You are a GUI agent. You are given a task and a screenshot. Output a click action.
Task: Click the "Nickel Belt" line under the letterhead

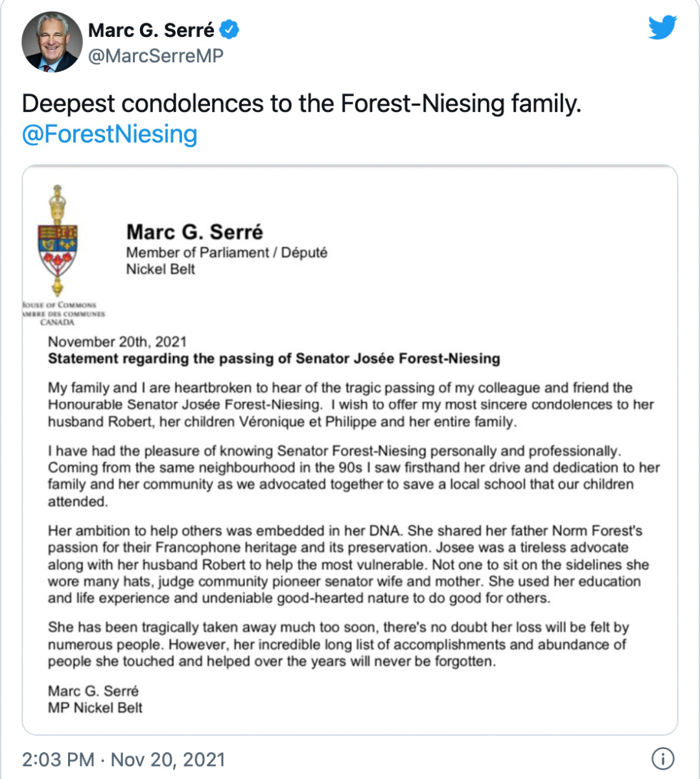160,269
